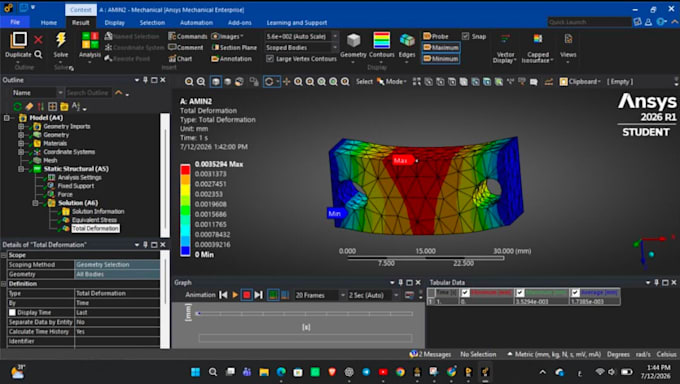The width and height of the screenshot is (680, 384).
Task: Insert a Chart from ribbon
Action: click(x=180, y=59)
